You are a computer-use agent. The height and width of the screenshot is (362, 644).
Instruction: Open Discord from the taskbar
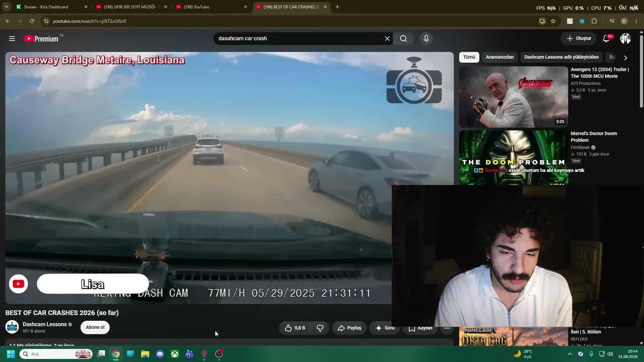coord(160,354)
